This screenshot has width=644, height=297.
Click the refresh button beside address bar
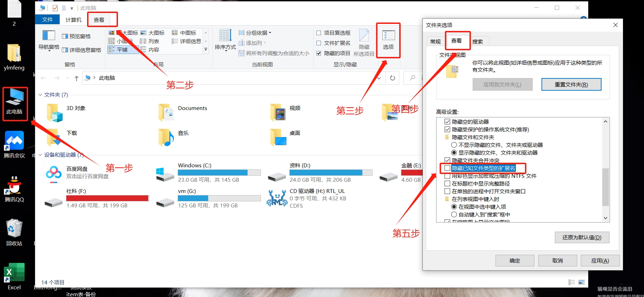point(392,78)
